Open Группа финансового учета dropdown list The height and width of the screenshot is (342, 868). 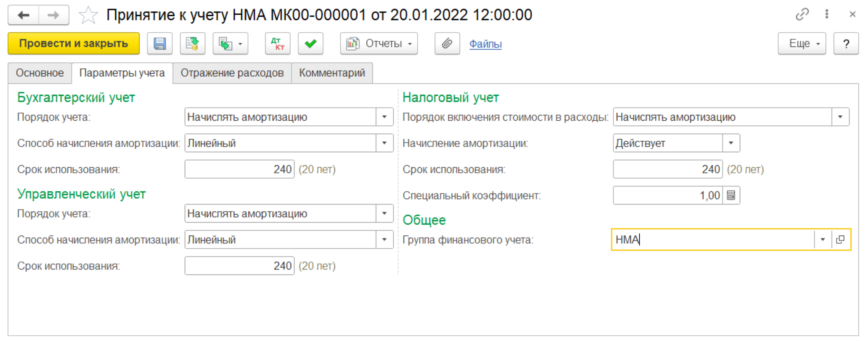click(x=823, y=240)
